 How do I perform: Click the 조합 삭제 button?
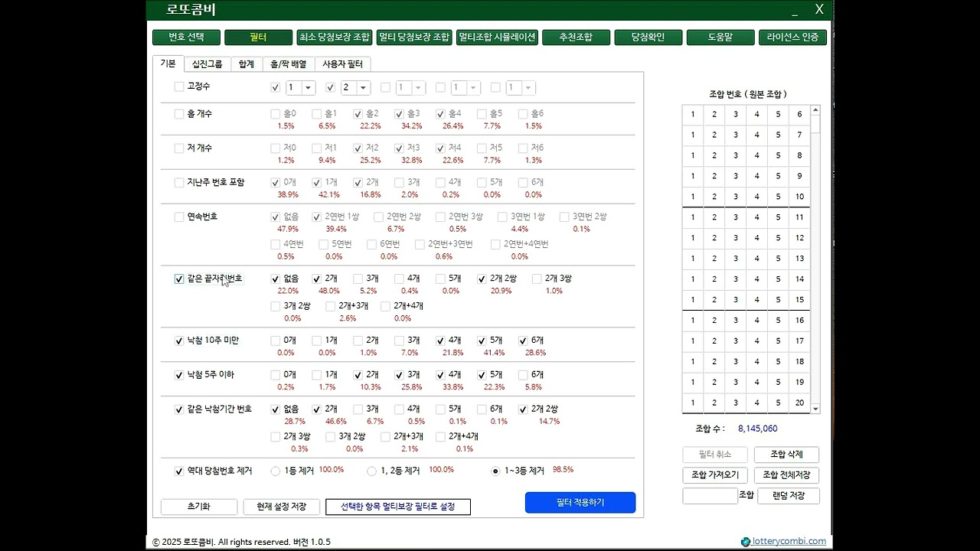[786, 455]
